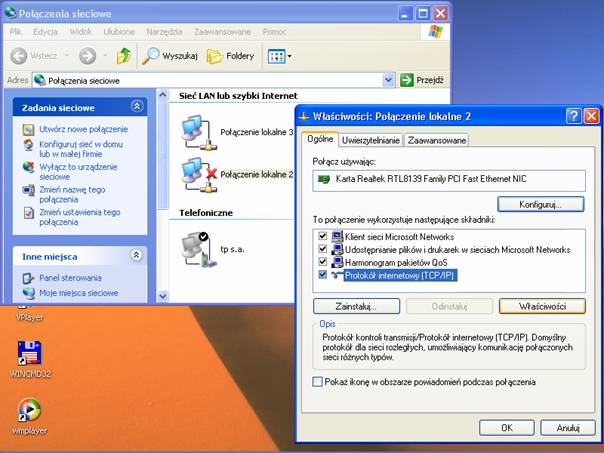Click the Połączenia sieciowe title bar icon
Screen dimensions: 604x453
[10, 13]
